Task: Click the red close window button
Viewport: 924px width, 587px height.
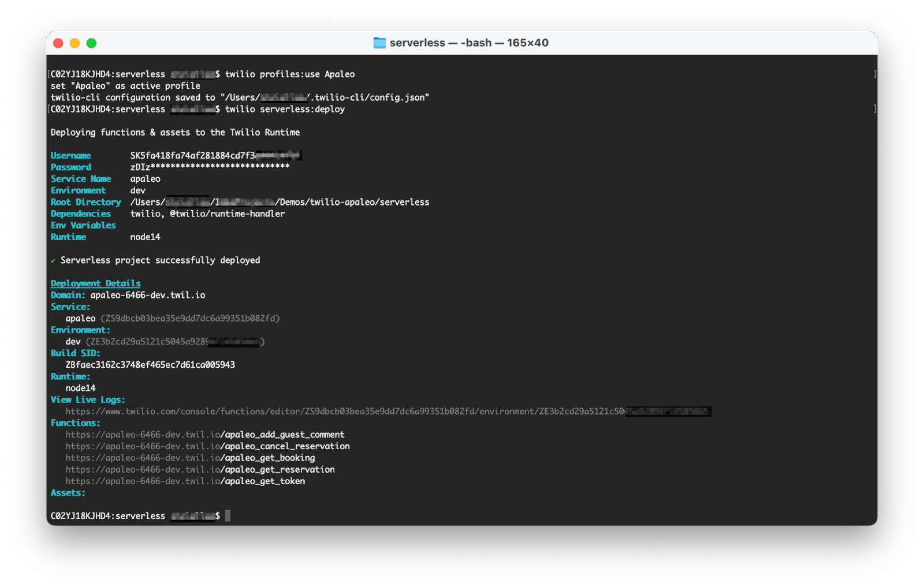Action: point(58,43)
